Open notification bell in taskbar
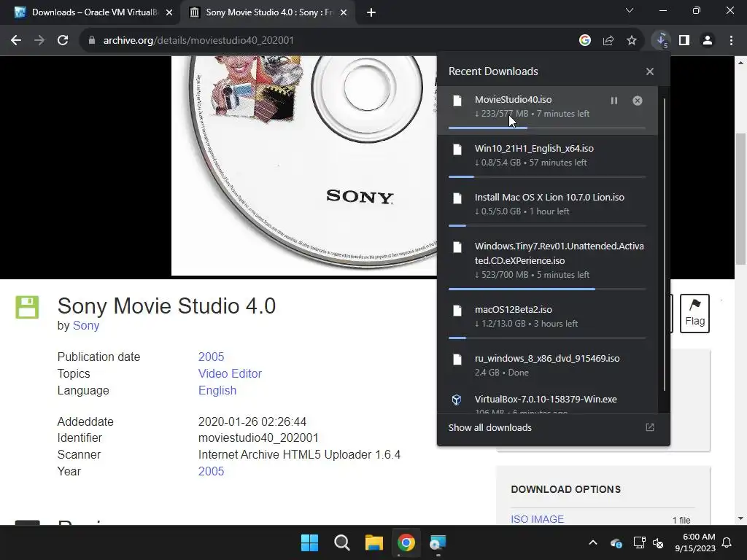The image size is (747, 560). click(727, 542)
